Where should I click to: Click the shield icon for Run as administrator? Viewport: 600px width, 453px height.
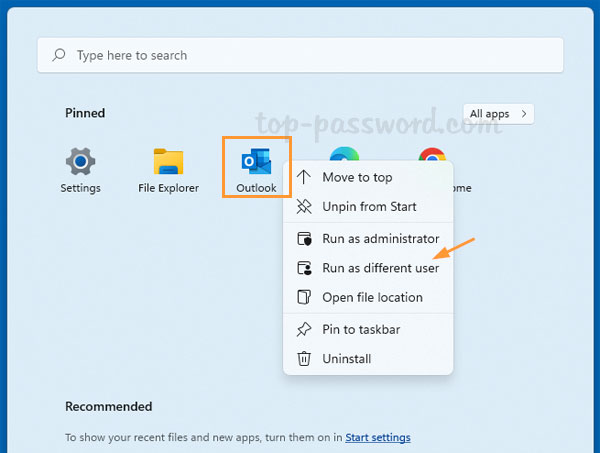pyautogui.click(x=304, y=239)
